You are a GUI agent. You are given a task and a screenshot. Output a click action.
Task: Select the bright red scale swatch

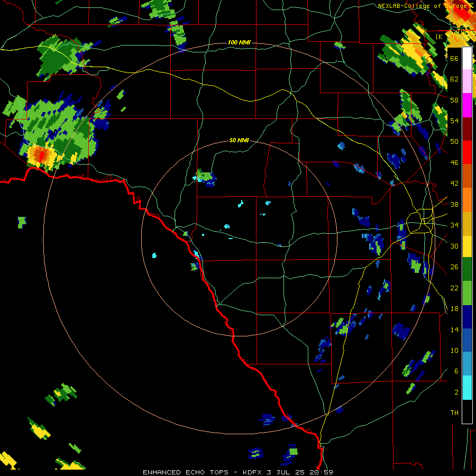(467, 152)
